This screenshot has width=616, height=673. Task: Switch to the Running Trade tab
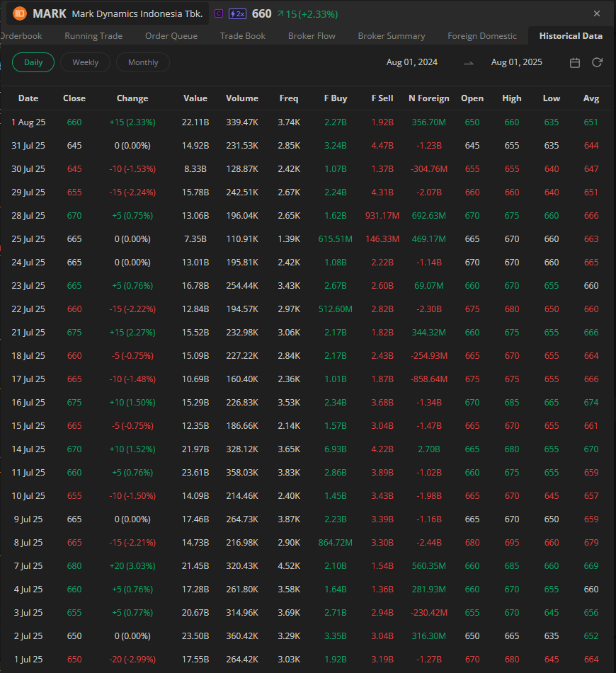tap(93, 36)
